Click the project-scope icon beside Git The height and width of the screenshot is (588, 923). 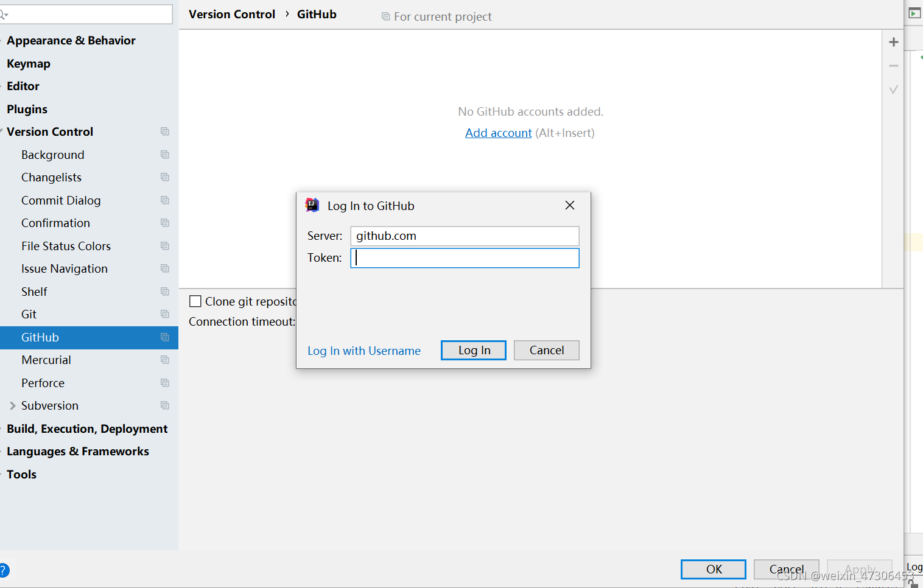click(x=165, y=314)
